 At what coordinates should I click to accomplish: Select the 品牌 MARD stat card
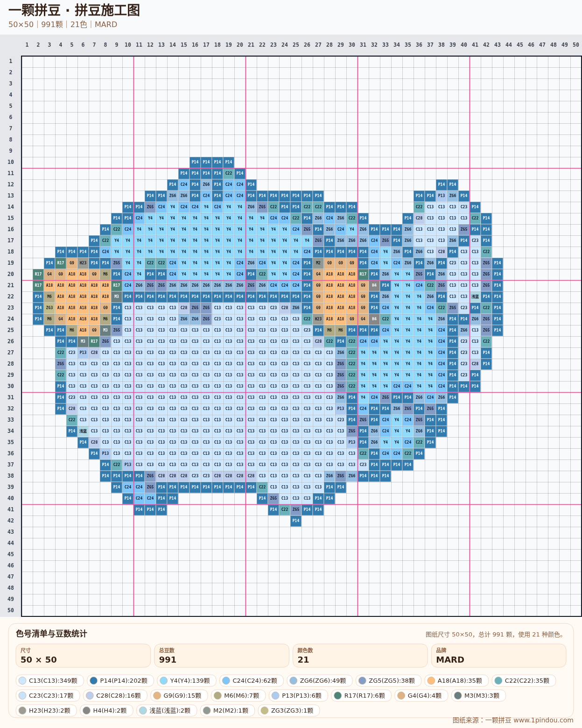(x=499, y=656)
